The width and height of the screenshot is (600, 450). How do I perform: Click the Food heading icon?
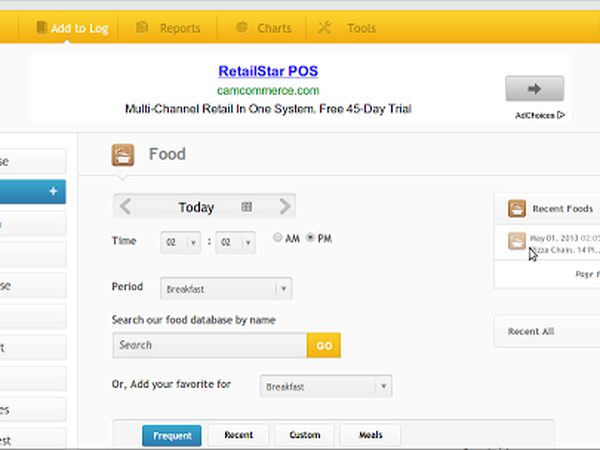pos(123,155)
